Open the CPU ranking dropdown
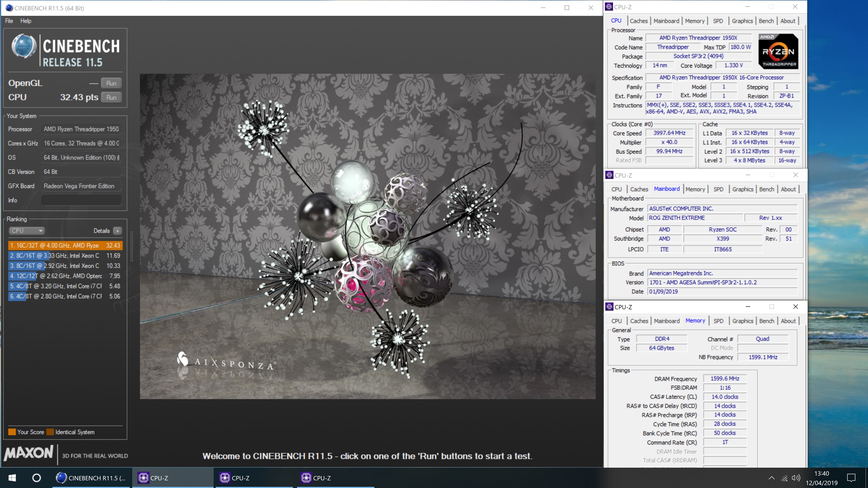This screenshot has height=488, width=868. (x=27, y=231)
